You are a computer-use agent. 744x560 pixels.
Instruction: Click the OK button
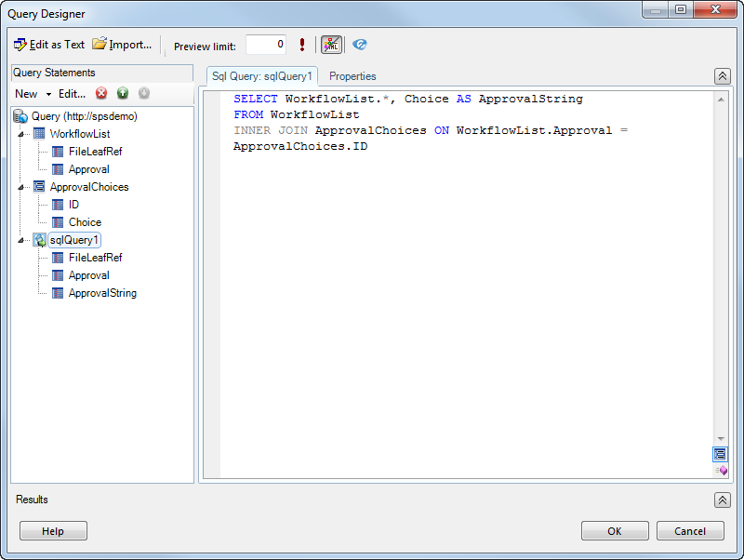pos(615,531)
